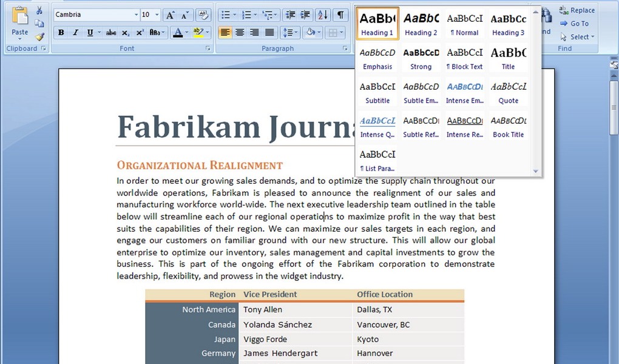The height and width of the screenshot is (364, 619).
Task: Toggle align text left
Action: pyautogui.click(x=225, y=32)
